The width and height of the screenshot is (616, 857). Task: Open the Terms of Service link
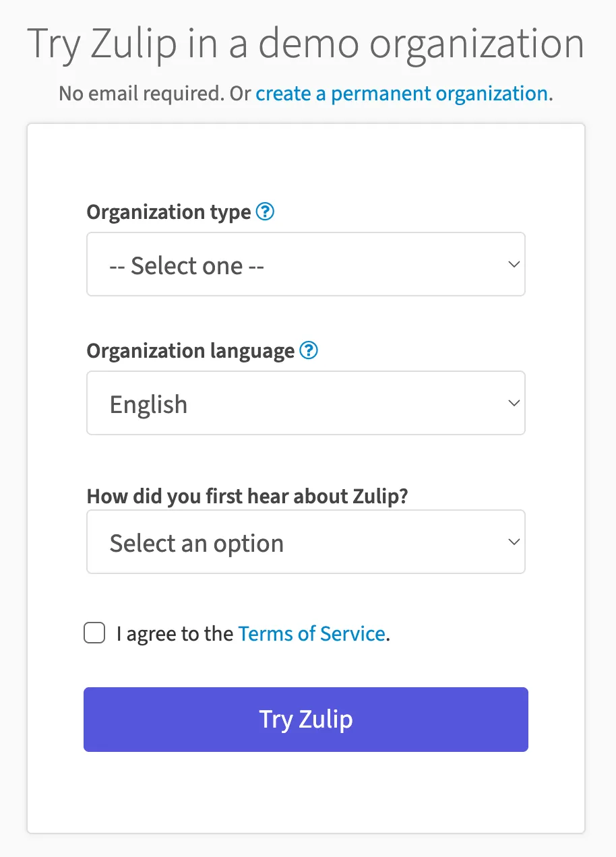pos(311,634)
